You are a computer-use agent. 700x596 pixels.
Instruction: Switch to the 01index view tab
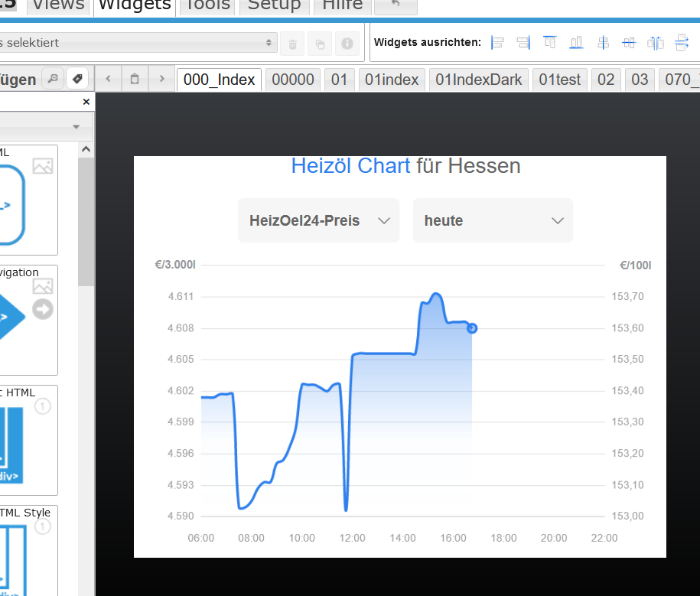[x=392, y=80]
